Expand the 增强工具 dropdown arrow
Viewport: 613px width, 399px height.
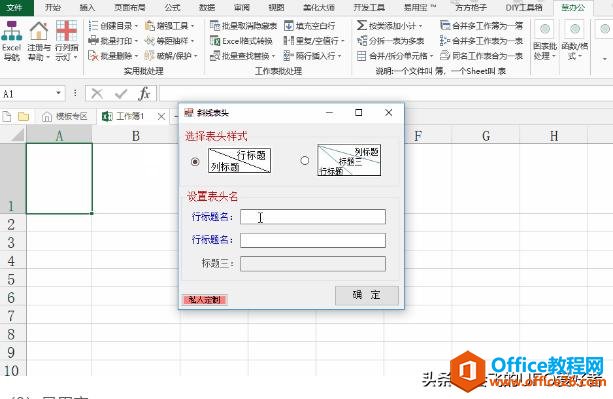pyautogui.click(x=193, y=26)
